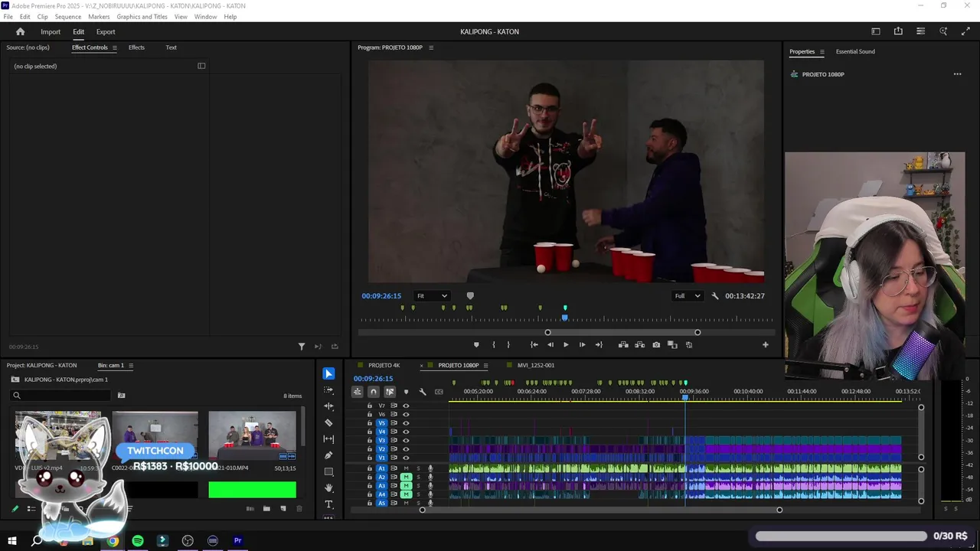Screen dimensions: 980x551
Task: Click Find bin search icon beside search field
Action: (121, 396)
